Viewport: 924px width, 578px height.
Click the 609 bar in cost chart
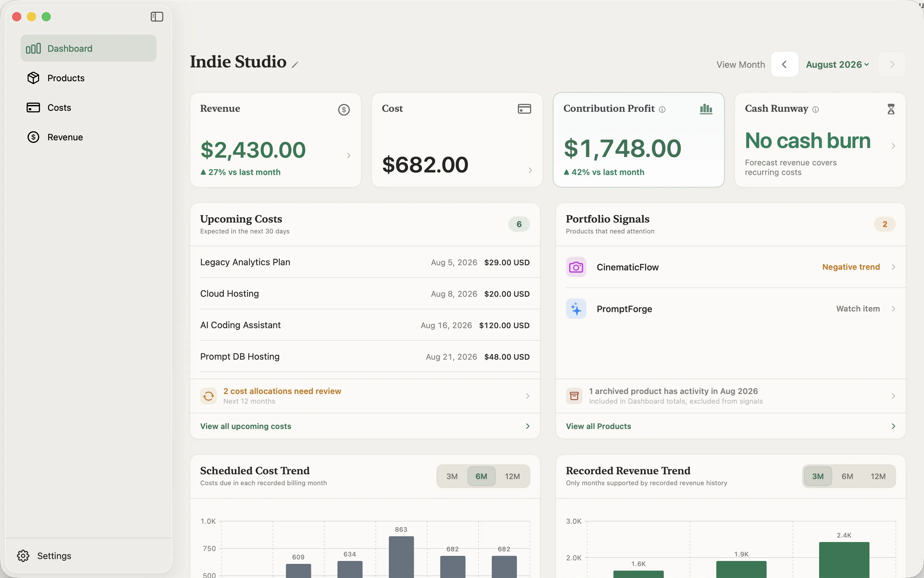point(298,571)
